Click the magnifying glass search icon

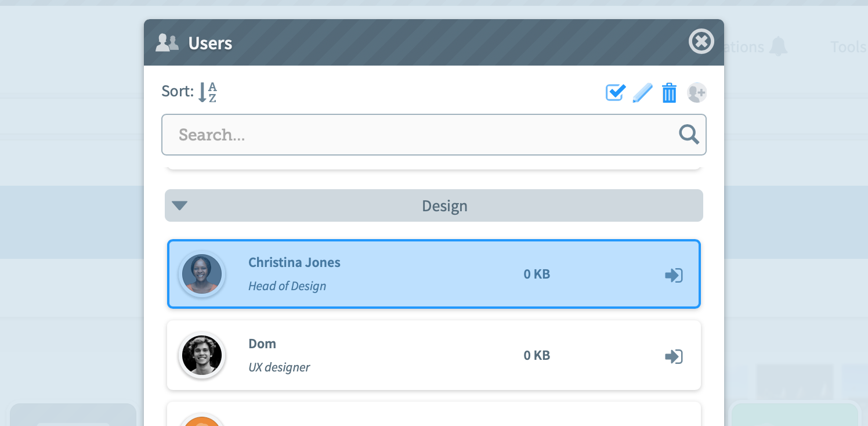[689, 135]
